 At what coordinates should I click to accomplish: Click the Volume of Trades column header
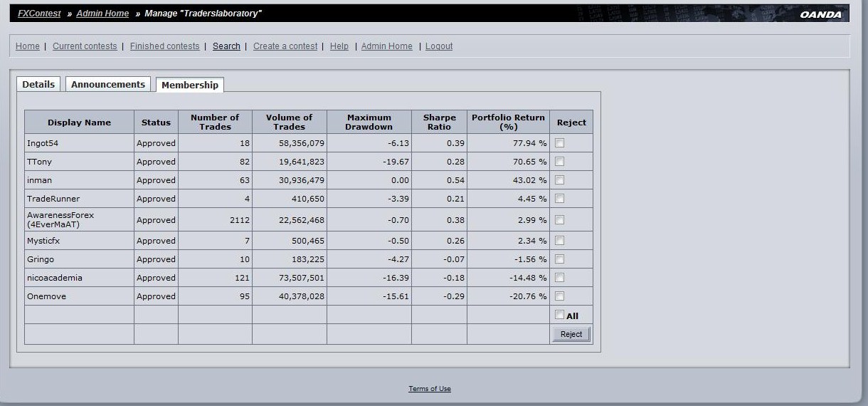[290, 122]
